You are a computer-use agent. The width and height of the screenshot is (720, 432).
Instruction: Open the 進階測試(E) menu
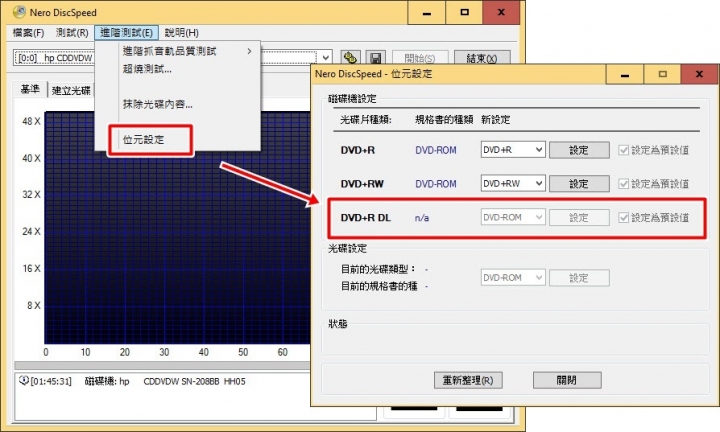[x=126, y=33]
